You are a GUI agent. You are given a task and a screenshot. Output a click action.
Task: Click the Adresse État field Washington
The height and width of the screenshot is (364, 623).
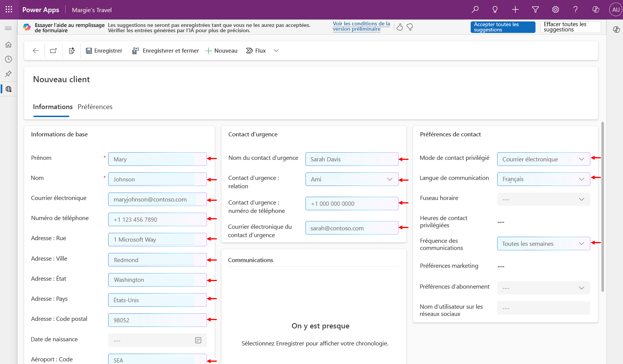tap(158, 280)
